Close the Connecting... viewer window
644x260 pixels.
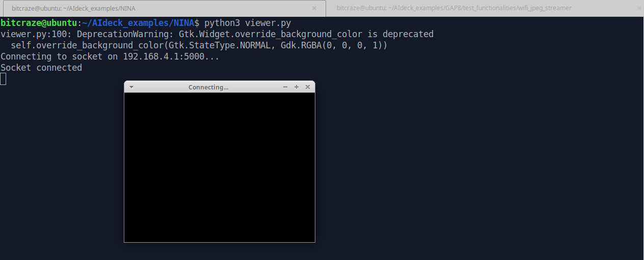[308, 87]
